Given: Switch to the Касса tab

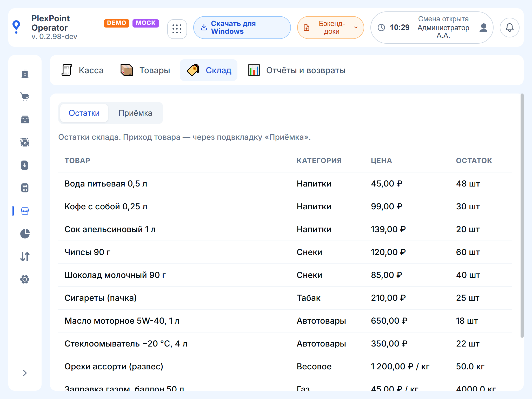Looking at the screenshot, I should (83, 70).
